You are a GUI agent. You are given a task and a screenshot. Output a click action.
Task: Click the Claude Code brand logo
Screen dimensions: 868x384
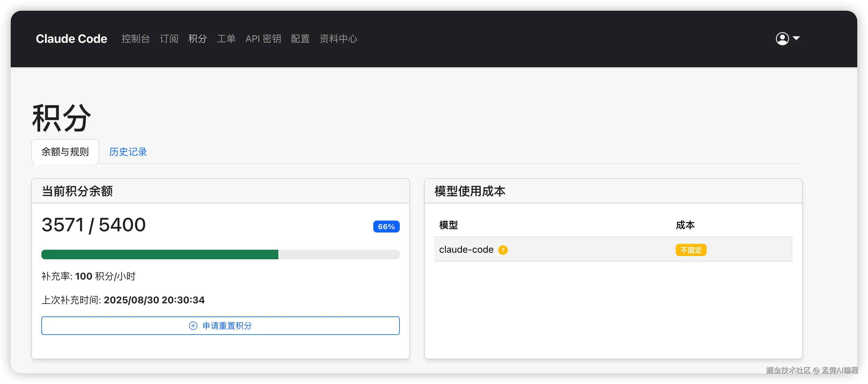(71, 39)
